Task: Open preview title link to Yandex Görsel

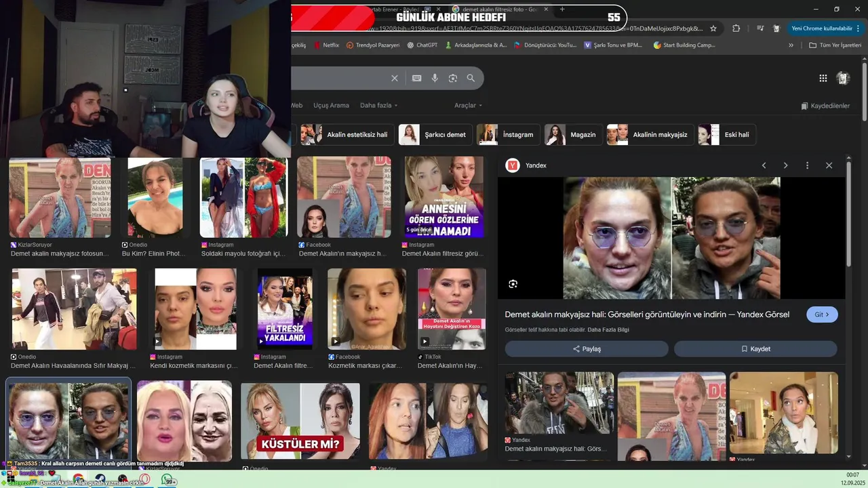Action: point(647,314)
